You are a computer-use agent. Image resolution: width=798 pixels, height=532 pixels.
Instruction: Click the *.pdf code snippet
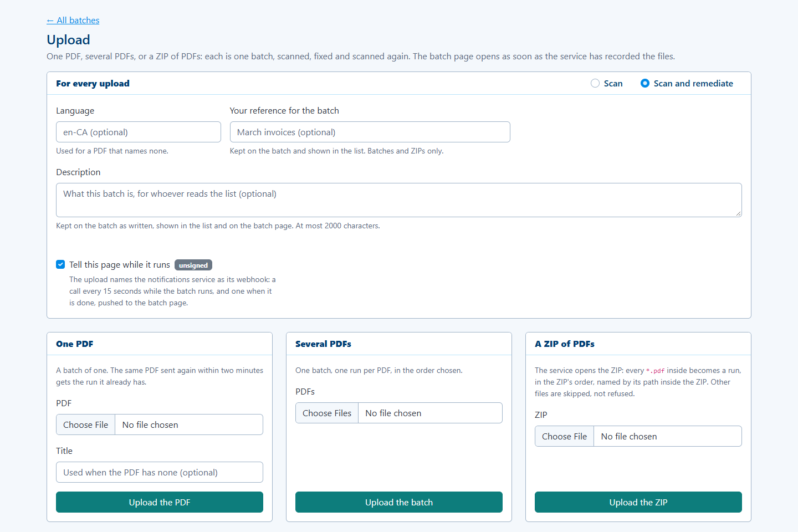tap(656, 371)
